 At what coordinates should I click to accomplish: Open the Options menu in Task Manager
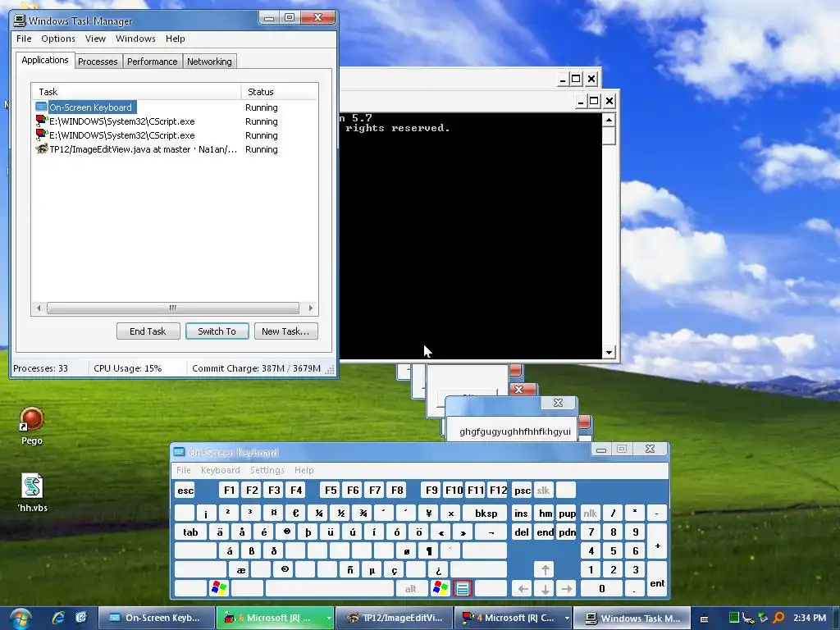click(x=58, y=39)
